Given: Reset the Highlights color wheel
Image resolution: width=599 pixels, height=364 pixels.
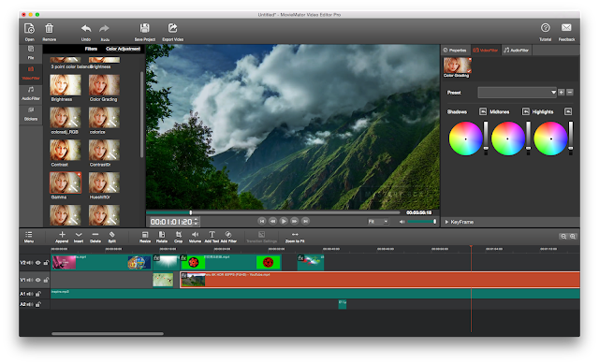Looking at the screenshot, I should click(x=568, y=111).
